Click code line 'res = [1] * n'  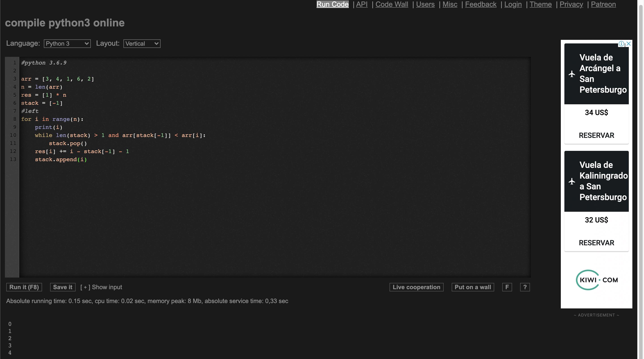pos(44,95)
